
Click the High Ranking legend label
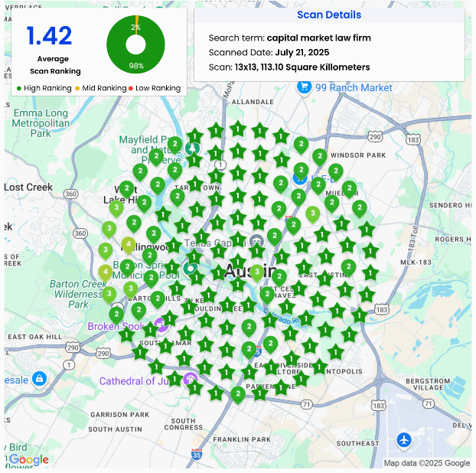click(47, 88)
